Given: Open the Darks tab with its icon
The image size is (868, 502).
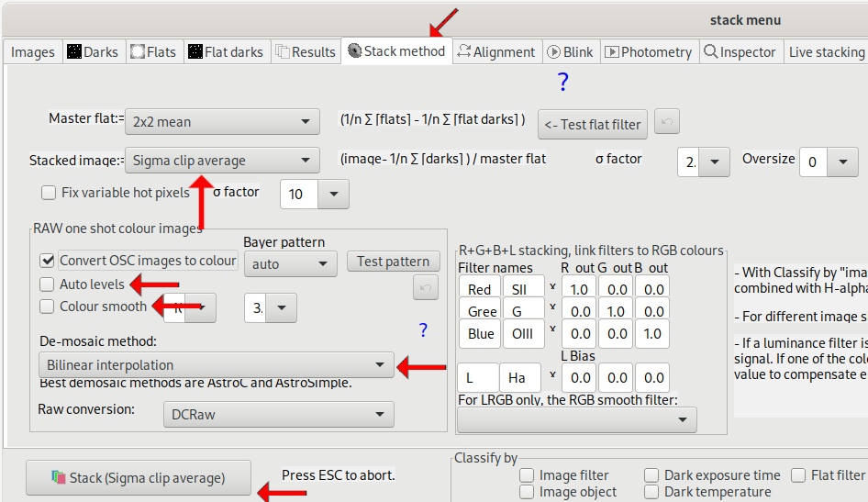Looking at the screenshot, I should pyautogui.click(x=92, y=52).
